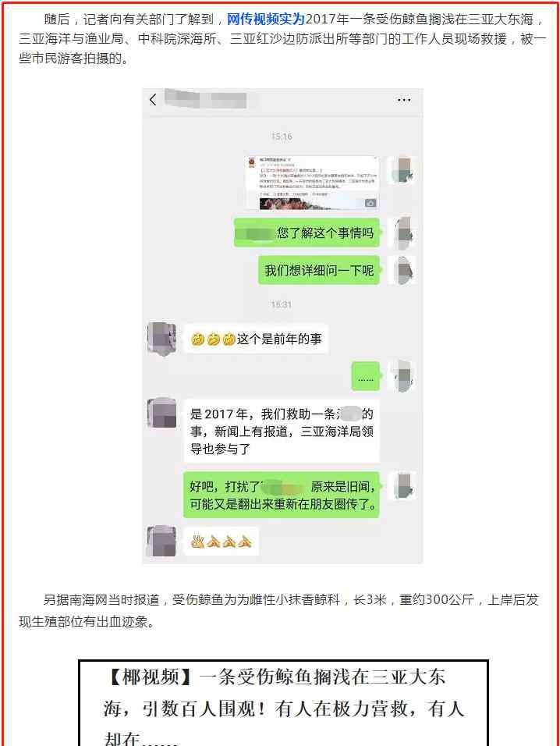Viewport: 560px width, 746px height.
Task: Click the white bubble mentioning 2017年
Action: 282,431
